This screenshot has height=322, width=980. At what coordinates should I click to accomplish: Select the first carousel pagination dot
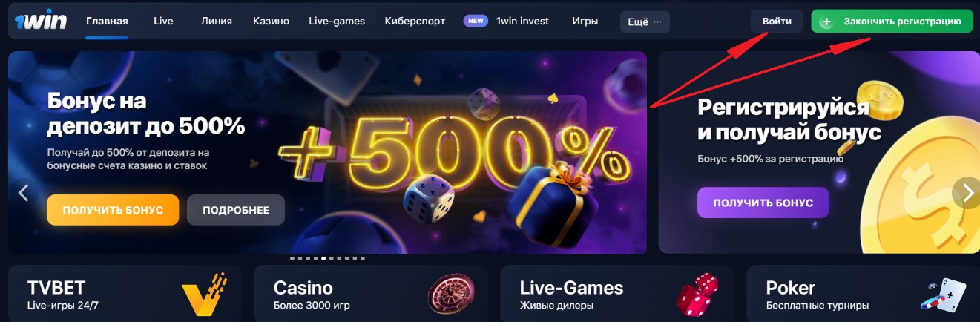[x=292, y=258]
